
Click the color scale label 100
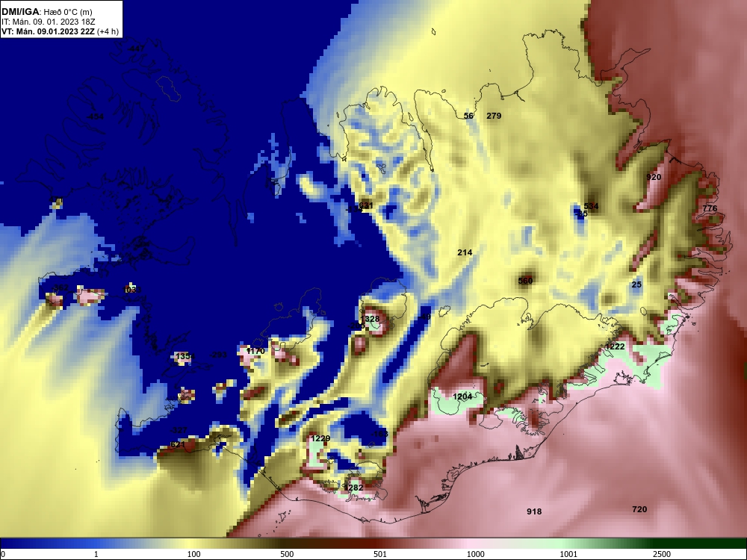tap(194, 554)
